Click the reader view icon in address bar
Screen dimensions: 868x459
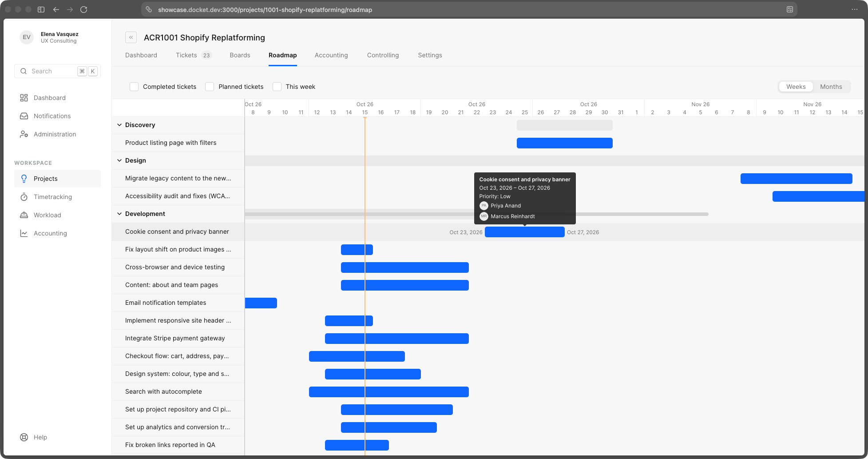(790, 9)
